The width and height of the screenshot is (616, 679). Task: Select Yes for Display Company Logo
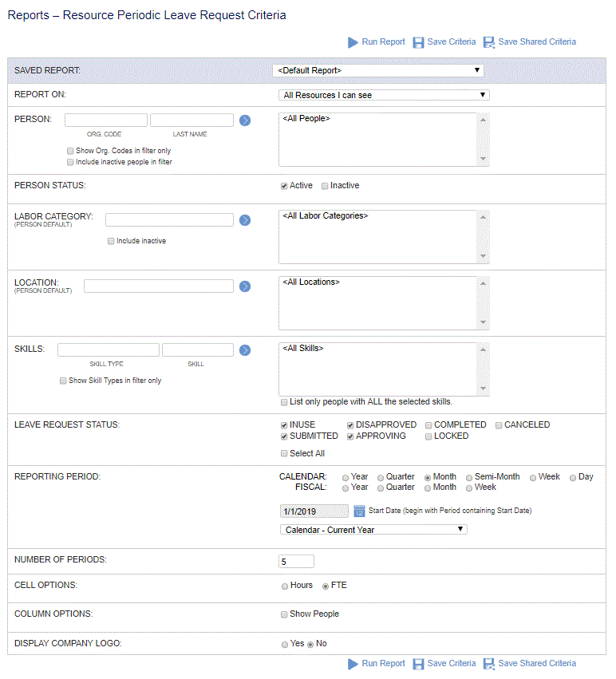click(285, 645)
